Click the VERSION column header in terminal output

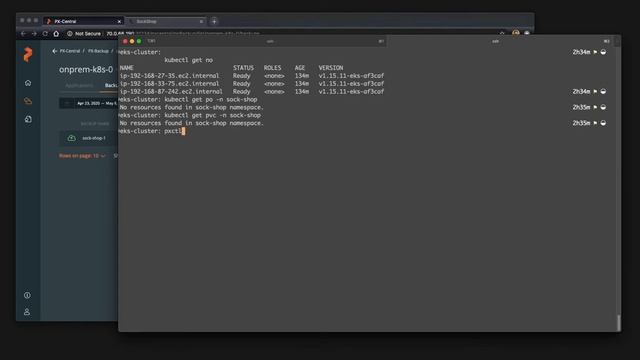[331, 68]
